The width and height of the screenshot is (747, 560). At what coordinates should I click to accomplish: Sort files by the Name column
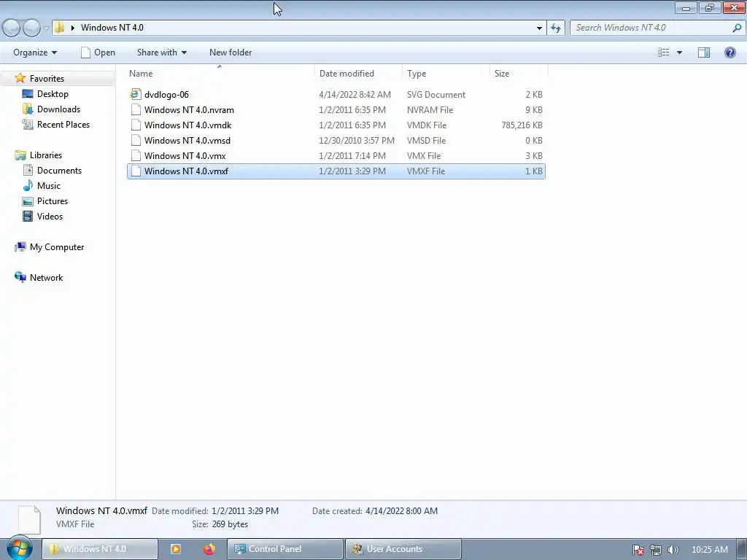click(x=220, y=74)
